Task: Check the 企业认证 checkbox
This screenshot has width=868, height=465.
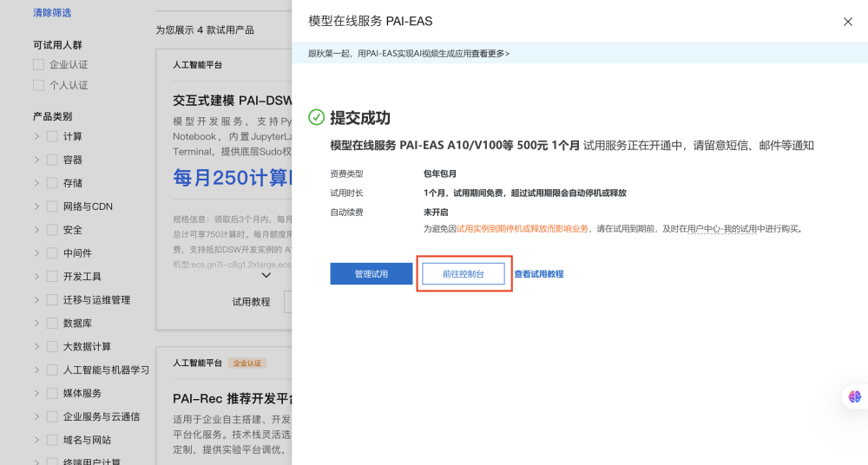Action: click(39, 65)
